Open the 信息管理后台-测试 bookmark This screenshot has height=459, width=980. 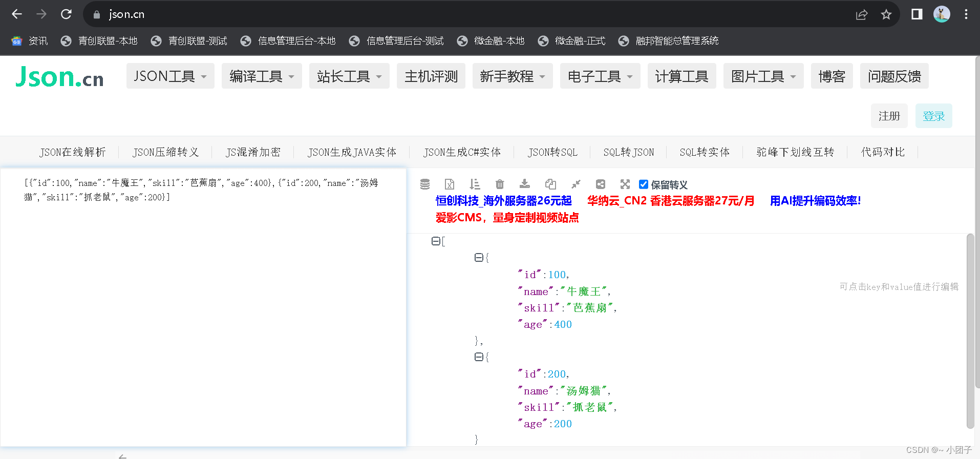[x=396, y=41]
